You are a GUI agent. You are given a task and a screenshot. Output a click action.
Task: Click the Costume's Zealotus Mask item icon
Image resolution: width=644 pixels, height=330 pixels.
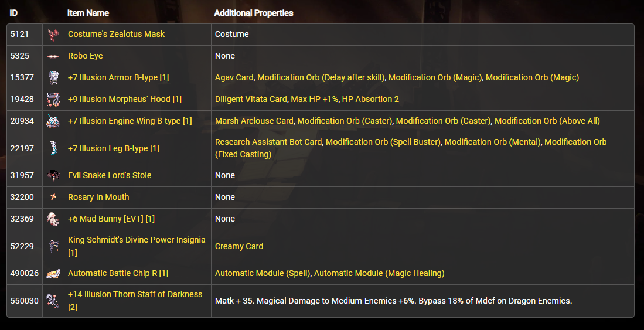click(53, 35)
